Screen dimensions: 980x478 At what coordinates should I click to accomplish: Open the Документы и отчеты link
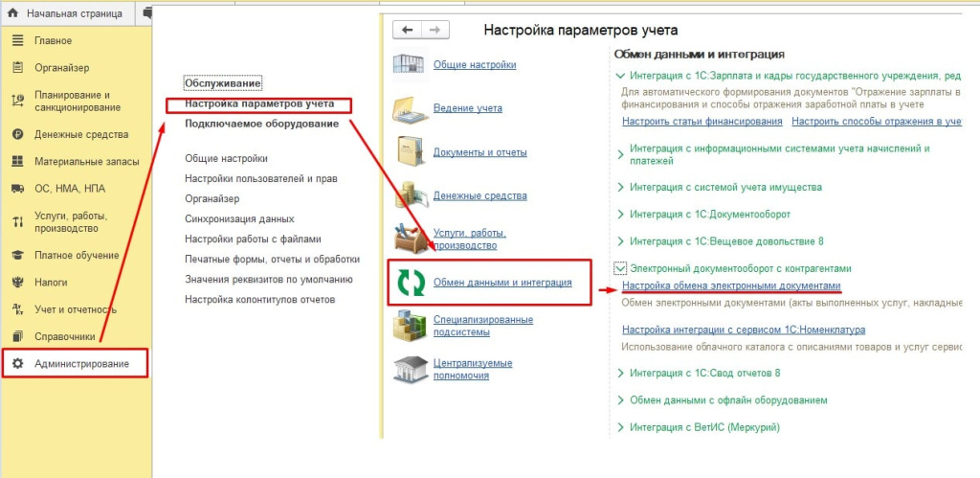coord(480,152)
